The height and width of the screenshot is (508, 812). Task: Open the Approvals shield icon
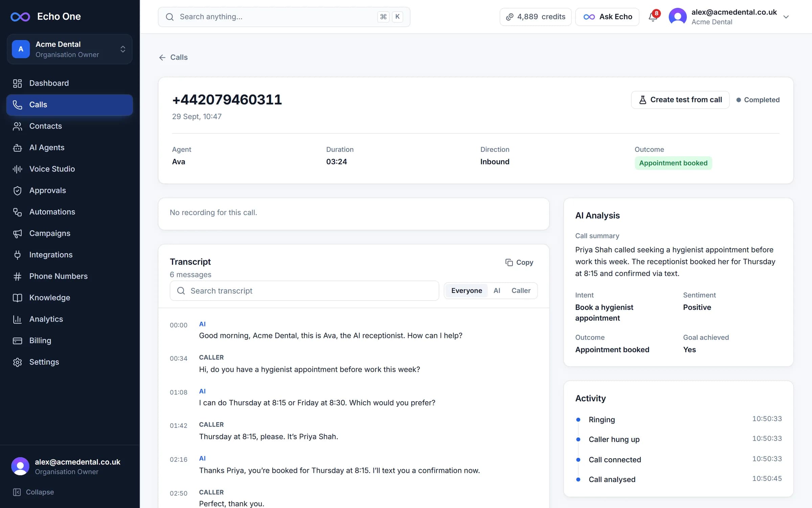coord(17,191)
